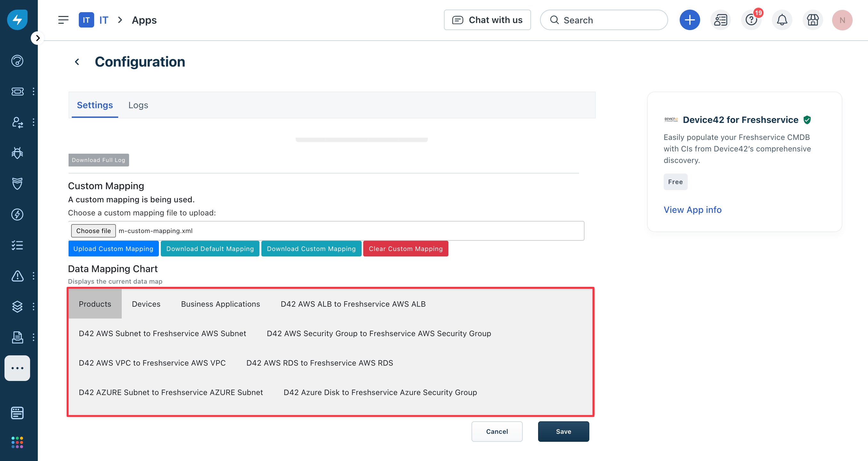Viewport: 868px width, 461px height.
Task: Go back using the Configuration chevron
Action: [x=77, y=62]
